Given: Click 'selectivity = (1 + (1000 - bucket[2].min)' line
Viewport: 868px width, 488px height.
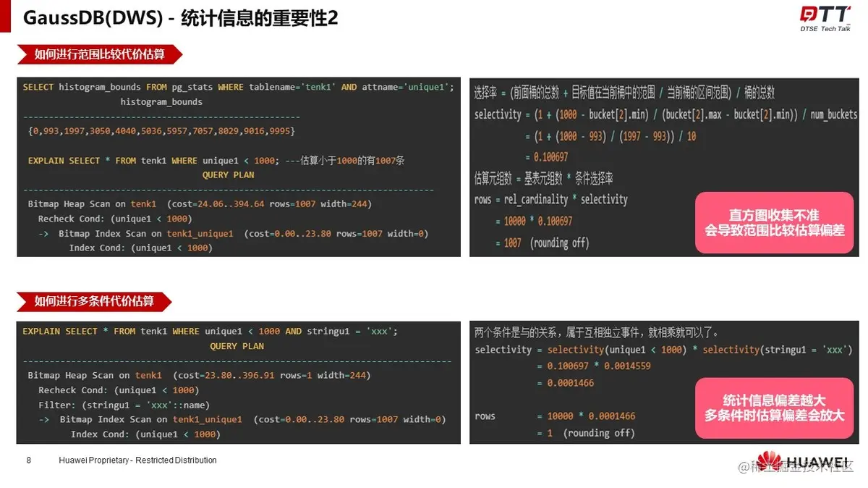Looking at the screenshot, I should [x=665, y=114].
